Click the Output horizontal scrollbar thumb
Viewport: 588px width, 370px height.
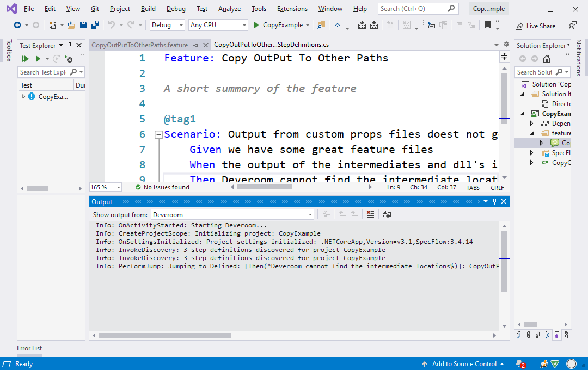(x=164, y=336)
